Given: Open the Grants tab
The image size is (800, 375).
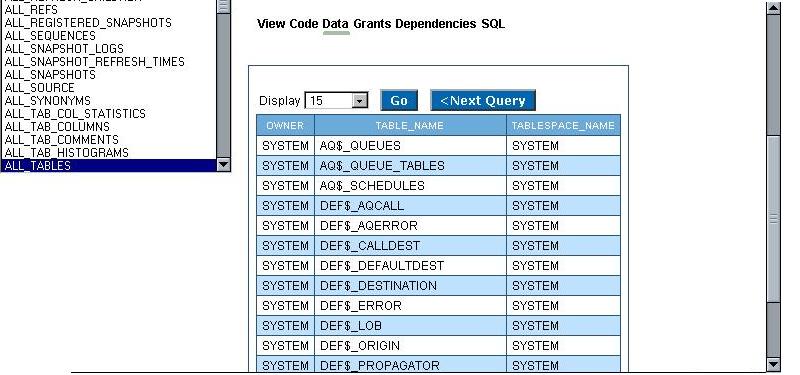Looking at the screenshot, I should (x=372, y=24).
